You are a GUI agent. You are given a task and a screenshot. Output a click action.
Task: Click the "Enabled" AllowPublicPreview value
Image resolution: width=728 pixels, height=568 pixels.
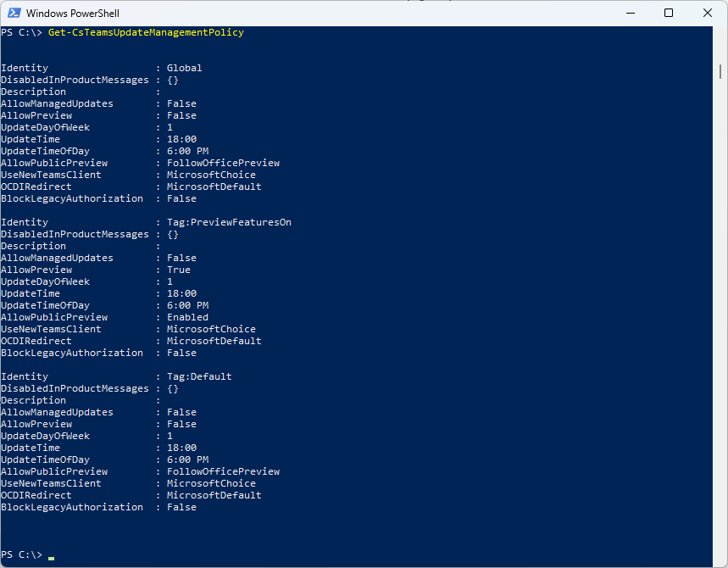click(187, 317)
